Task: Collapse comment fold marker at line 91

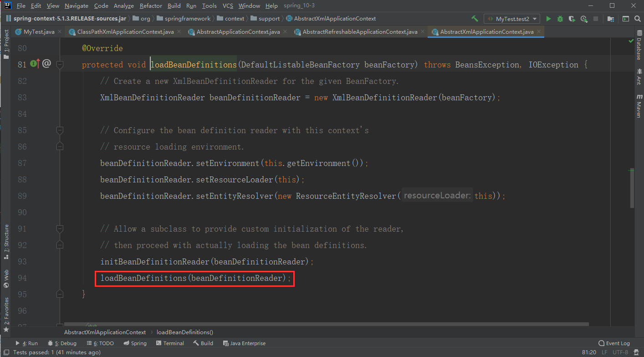Action: (59, 229)
